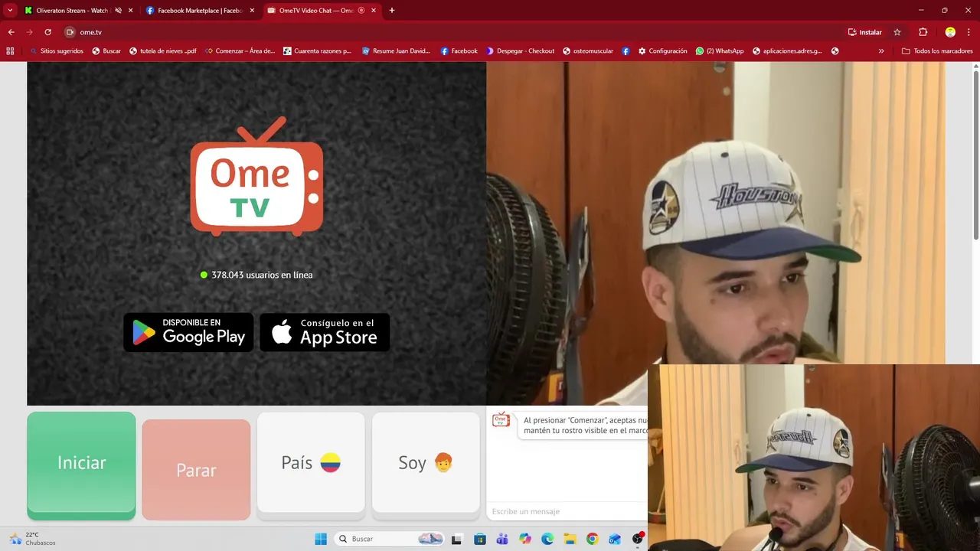Screen dimensions: 980x551
Task: Click the Google Play download badge
Action: 188,332
